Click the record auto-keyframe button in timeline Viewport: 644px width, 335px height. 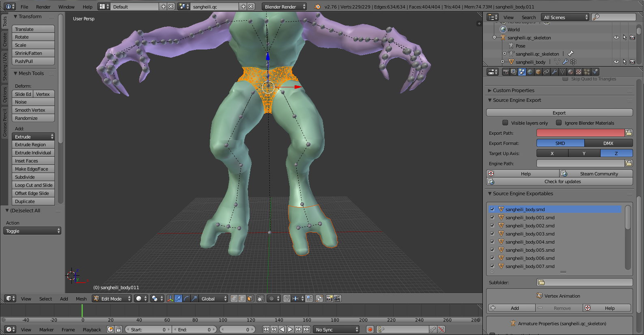[x=370, y=329]
